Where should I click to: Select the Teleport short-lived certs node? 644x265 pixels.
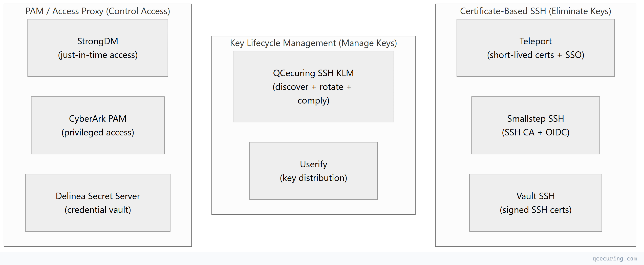pyautogui.click(x=535, y=48)
